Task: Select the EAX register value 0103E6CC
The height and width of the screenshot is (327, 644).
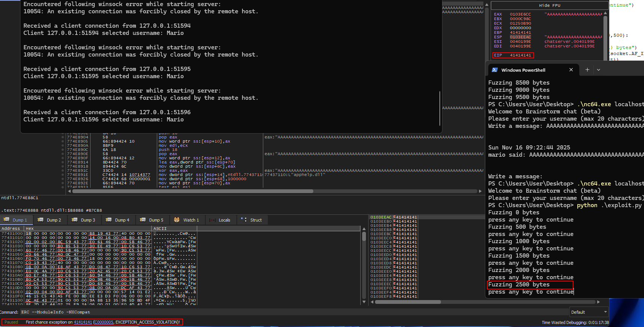Action: click(520, 14)
